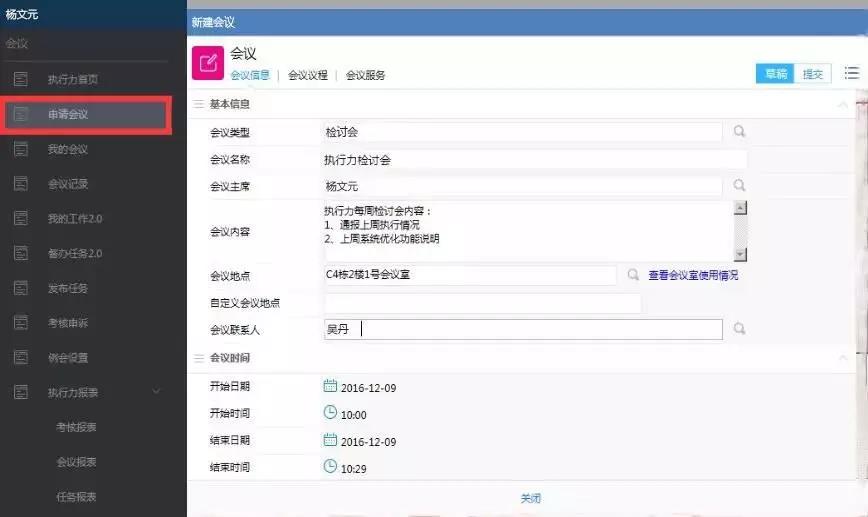
Task: Click the magnifier icon next to 会议地点
Action: (x=632, y=275)
